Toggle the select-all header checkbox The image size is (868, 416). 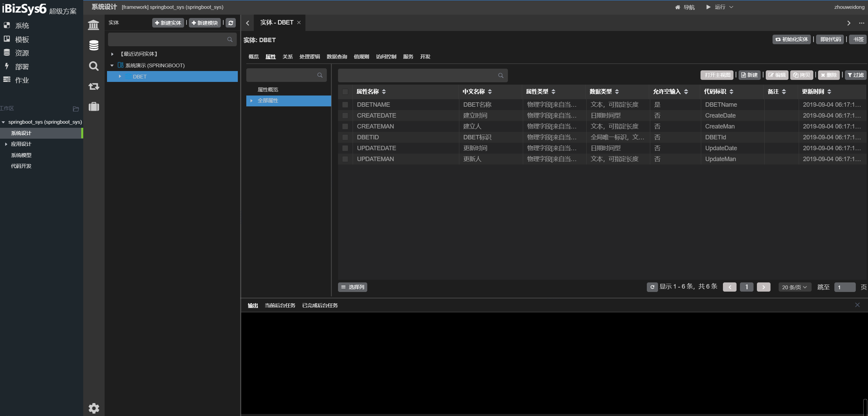click(x=345, y=92)
